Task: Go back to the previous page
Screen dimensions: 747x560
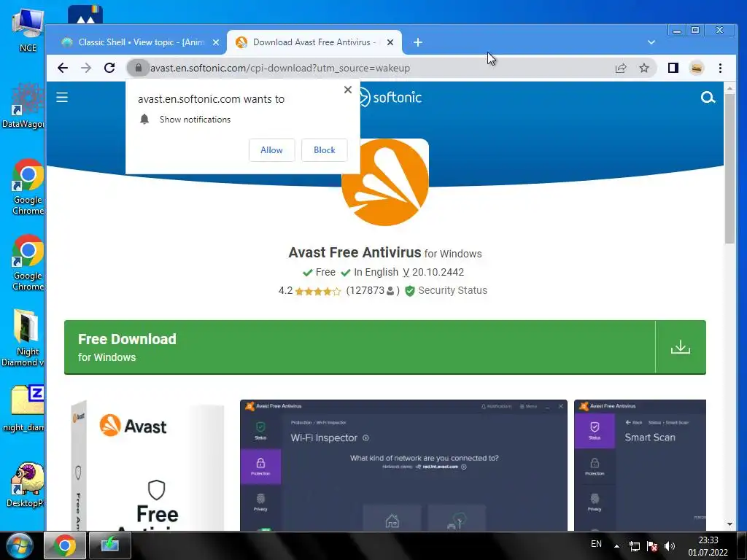Action: 63,68
